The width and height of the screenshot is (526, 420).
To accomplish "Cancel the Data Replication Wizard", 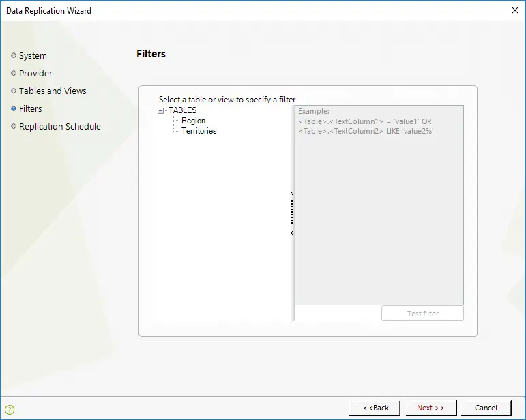I will point(486,408).
